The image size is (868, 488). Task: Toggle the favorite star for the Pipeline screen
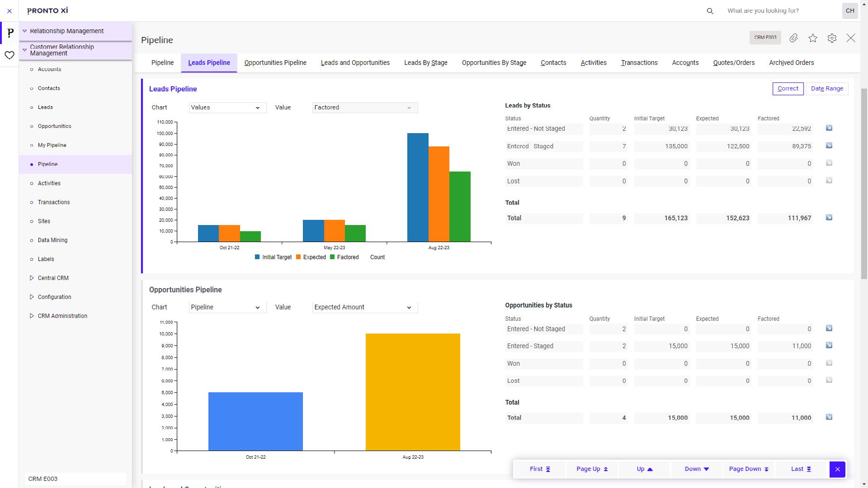(x=813, y=38)
